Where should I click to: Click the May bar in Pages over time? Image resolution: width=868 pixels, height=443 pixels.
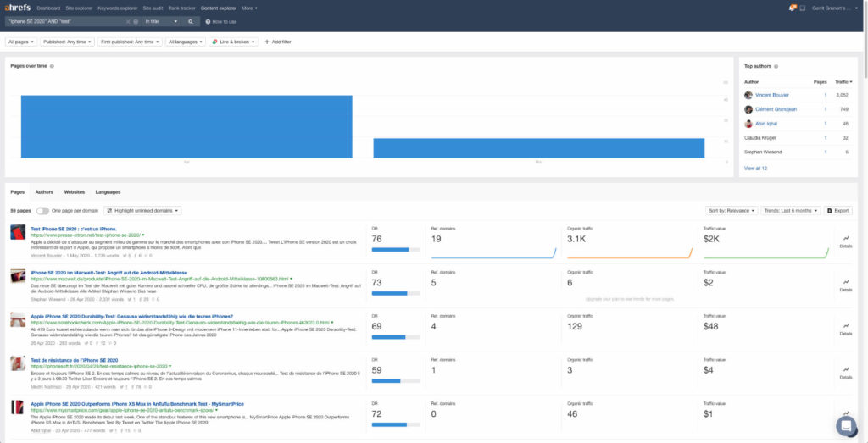pos(538,148)
